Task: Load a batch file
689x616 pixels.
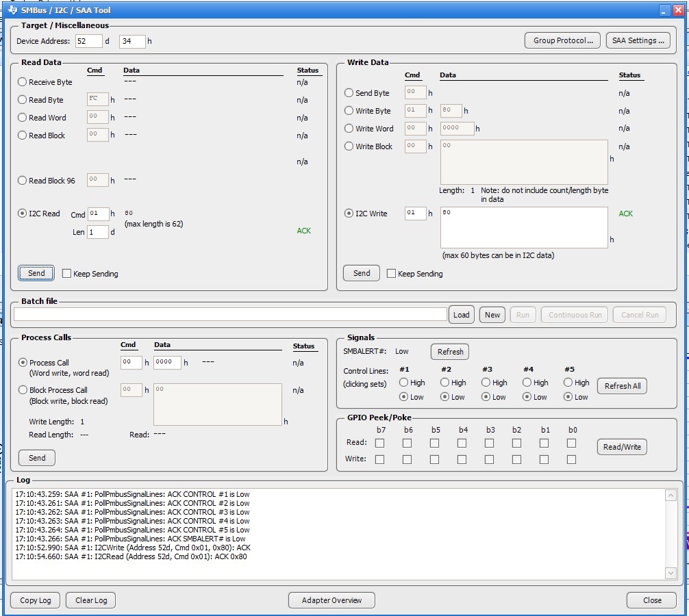Action: coord(461,315)
